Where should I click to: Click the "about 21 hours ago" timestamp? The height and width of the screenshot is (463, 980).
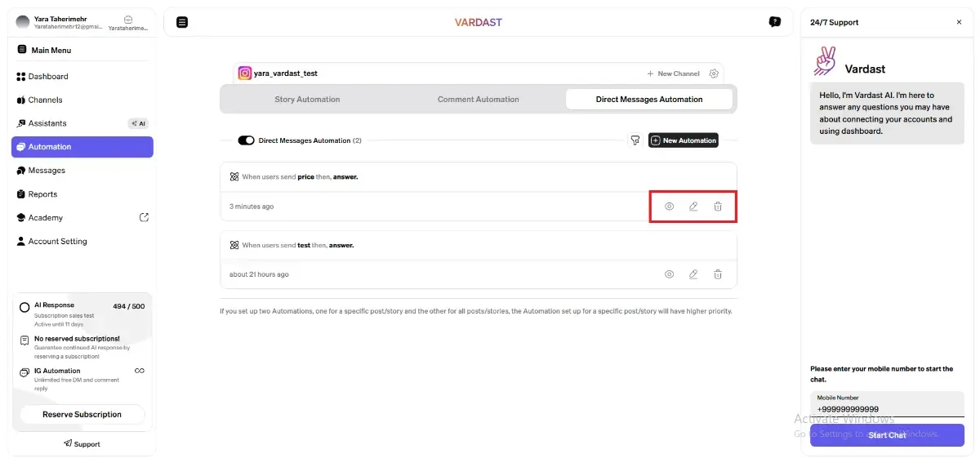tap(259, 274)
